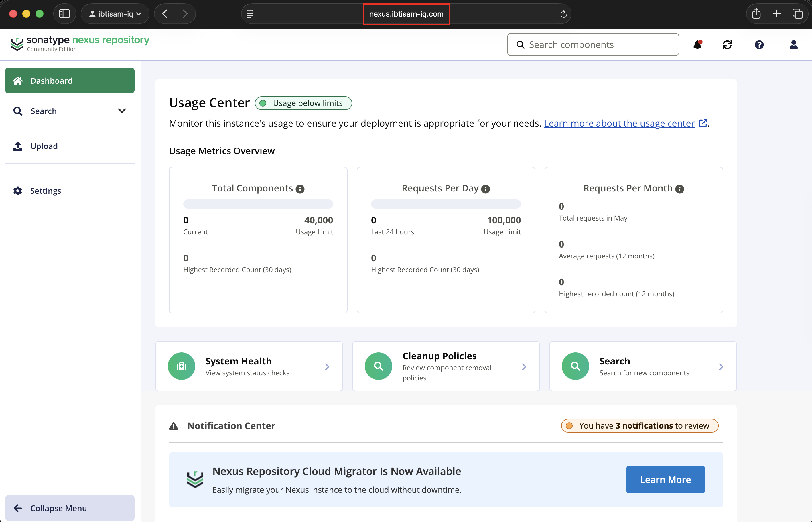Open the Search card chevron arrow
Image resolution: width=812 pixels, height=522 pixels.
pos(721,366)
